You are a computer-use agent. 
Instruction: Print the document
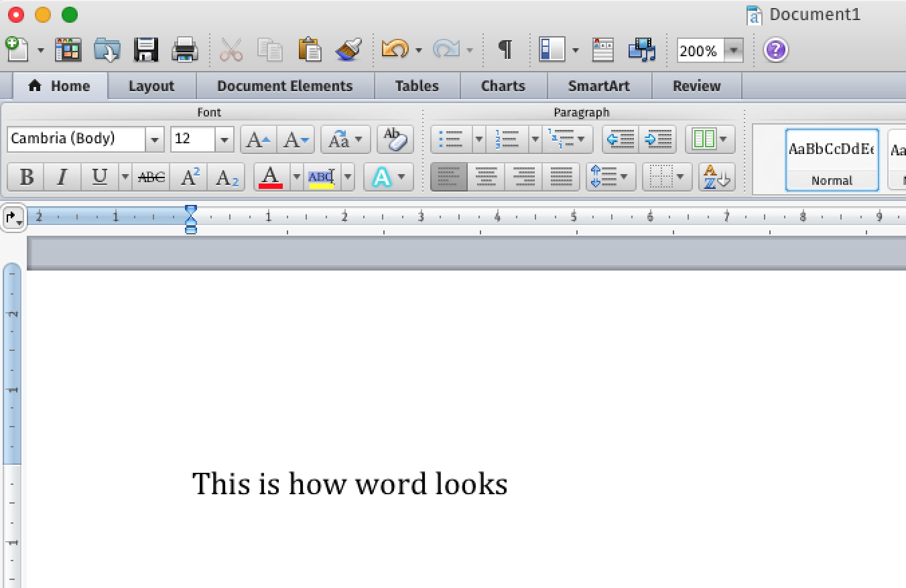(184, 50)
